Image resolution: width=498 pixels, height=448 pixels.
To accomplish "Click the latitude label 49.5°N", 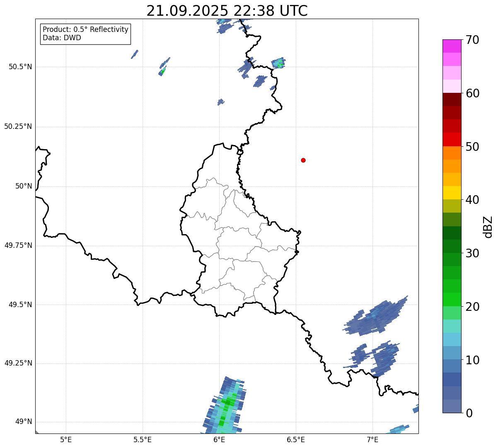I will click(20, 305).
